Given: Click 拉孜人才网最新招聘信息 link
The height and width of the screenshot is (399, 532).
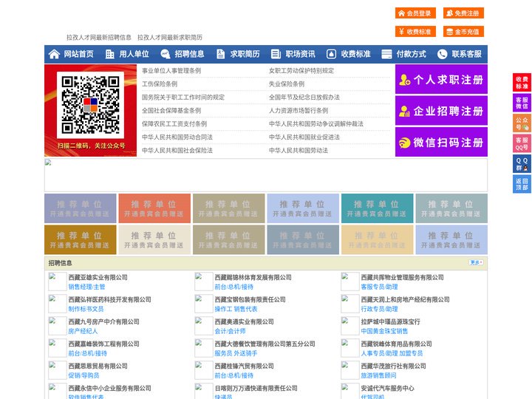Looking at the screenshot, I should click(x=99, y=38).
